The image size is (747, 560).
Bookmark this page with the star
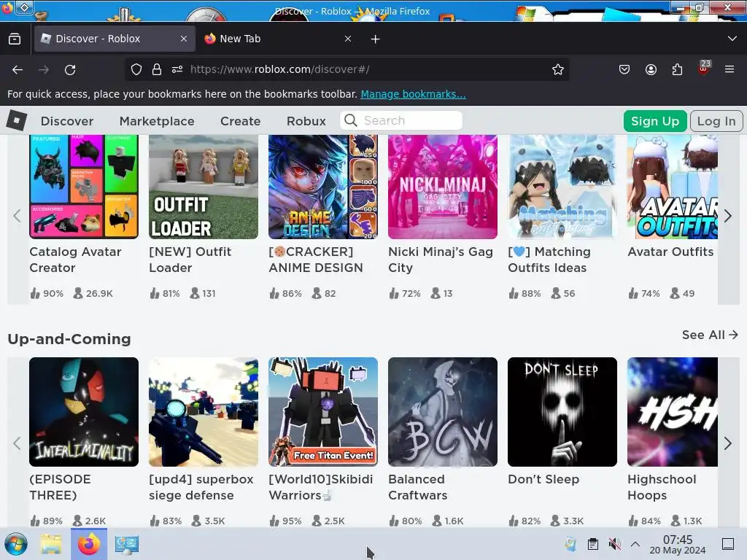click(558, 69)
